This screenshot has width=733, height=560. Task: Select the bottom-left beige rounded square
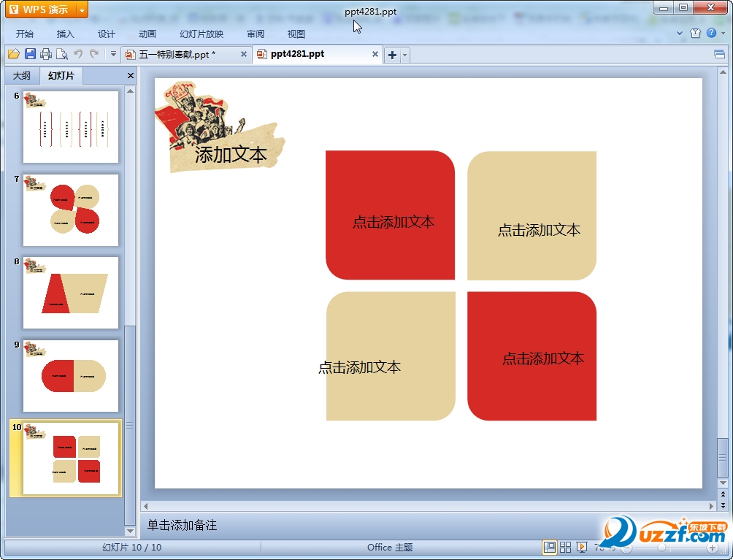391,356
